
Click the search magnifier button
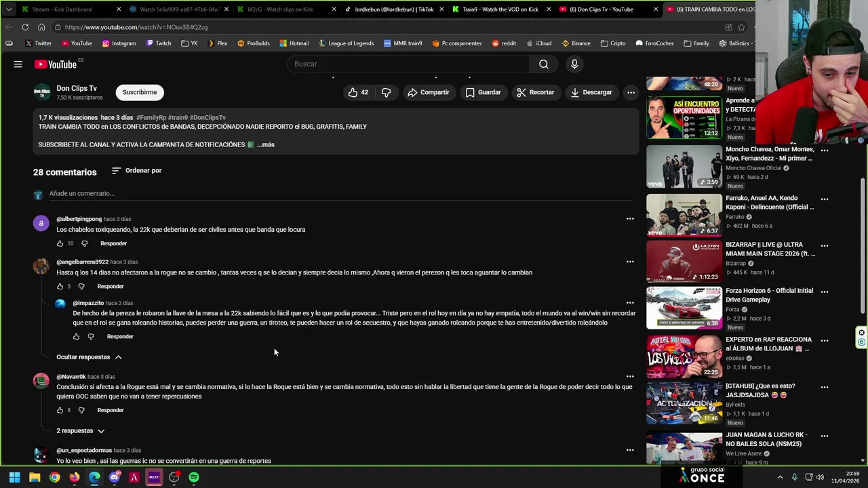click(544, 64)
